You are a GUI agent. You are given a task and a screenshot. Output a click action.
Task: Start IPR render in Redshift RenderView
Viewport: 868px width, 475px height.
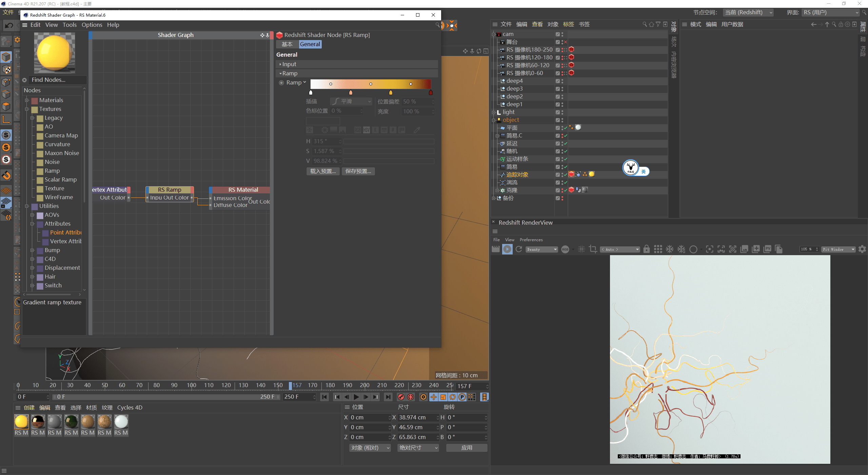(507, 249)
